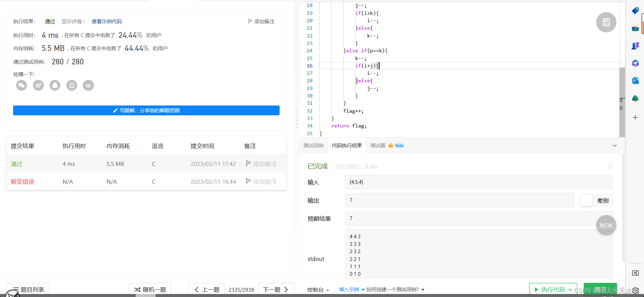Screen dimensions: 644x297
Task: Click the input field showing [4,5,4]
Action: 479,182
